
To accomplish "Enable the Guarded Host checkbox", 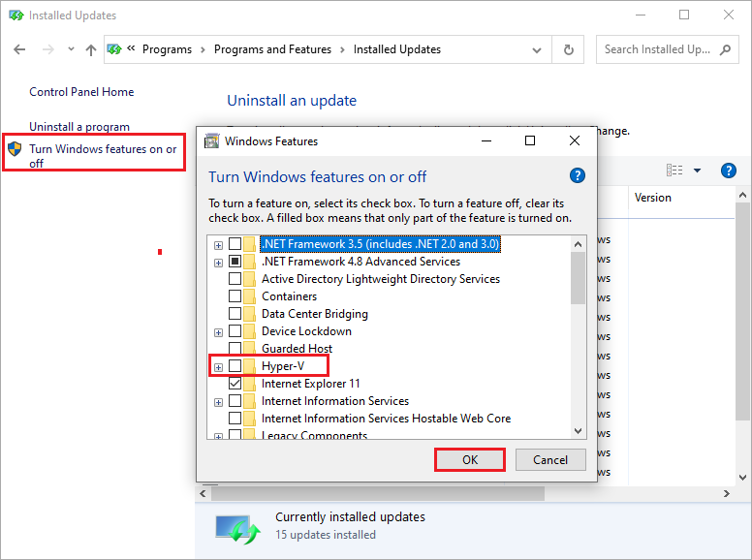I will (235, 348).
